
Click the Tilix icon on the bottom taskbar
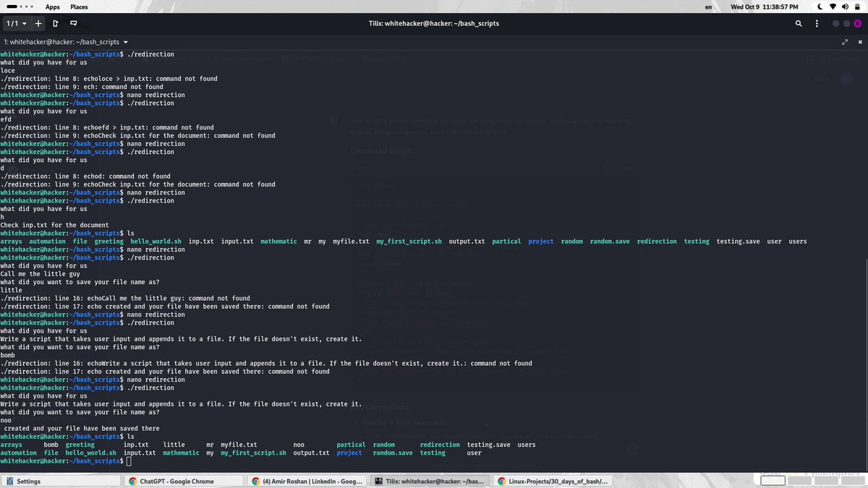click(x=430, y=481)
